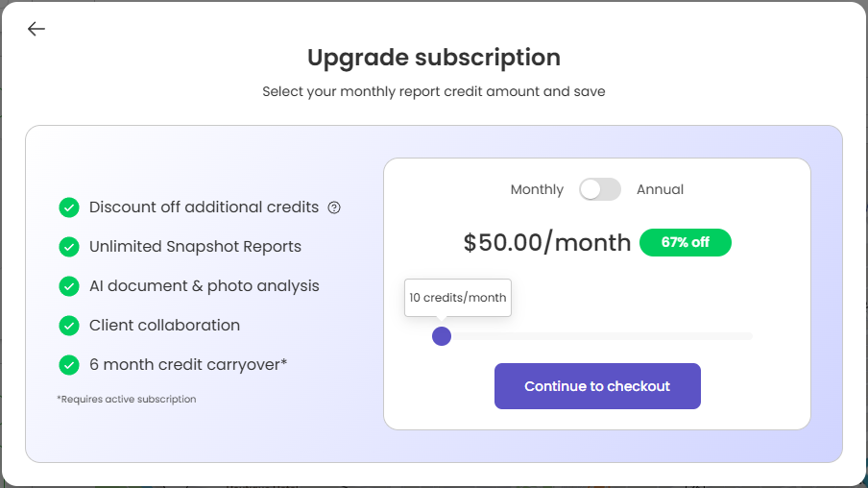Viewport: 868px width, 488px height.
Task: Click the 67% off badge
Action: (685, 242)
